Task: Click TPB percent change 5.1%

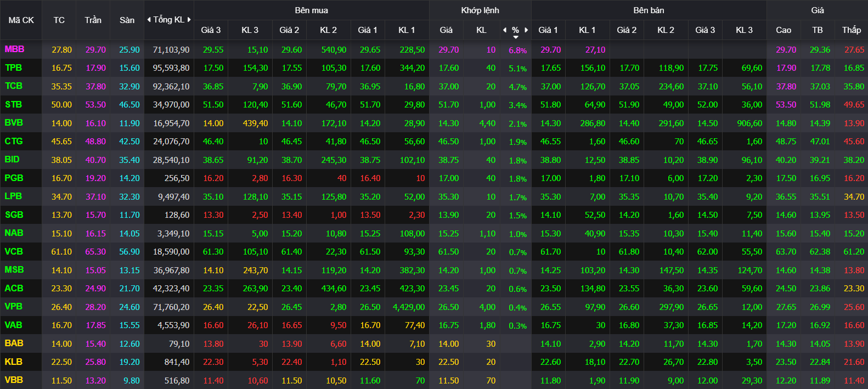Action: (x=517, y=69)
